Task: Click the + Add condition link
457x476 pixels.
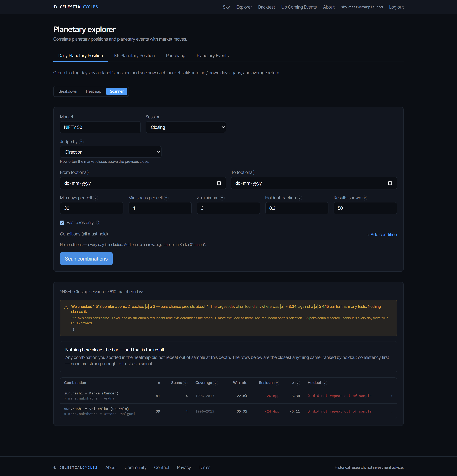Action: (382, 235)
